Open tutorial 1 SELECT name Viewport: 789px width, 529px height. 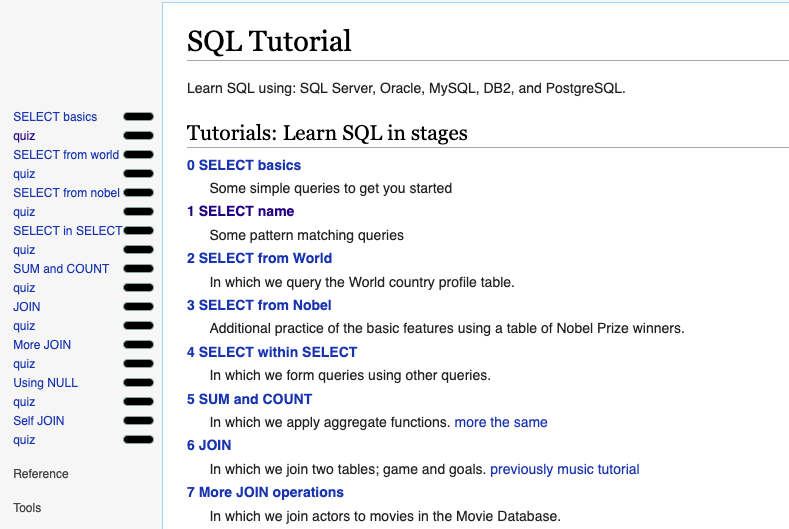point(240,211)
